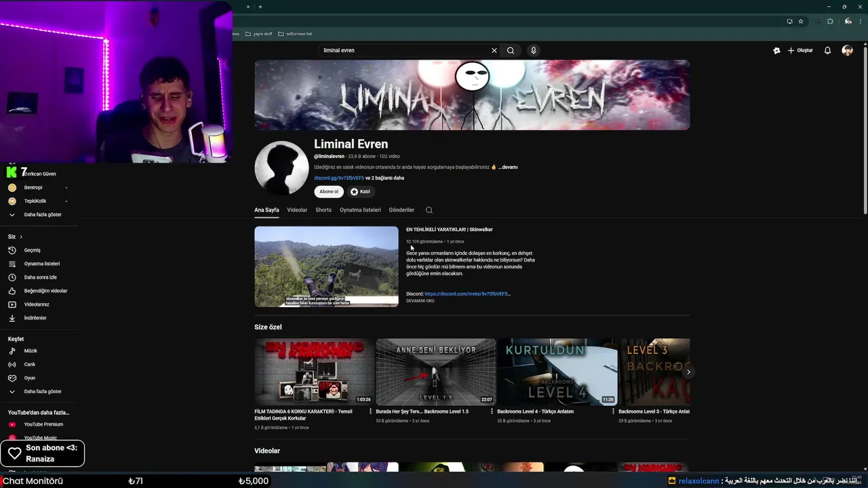Open Oyun gaming icon

tap(12, 378)
